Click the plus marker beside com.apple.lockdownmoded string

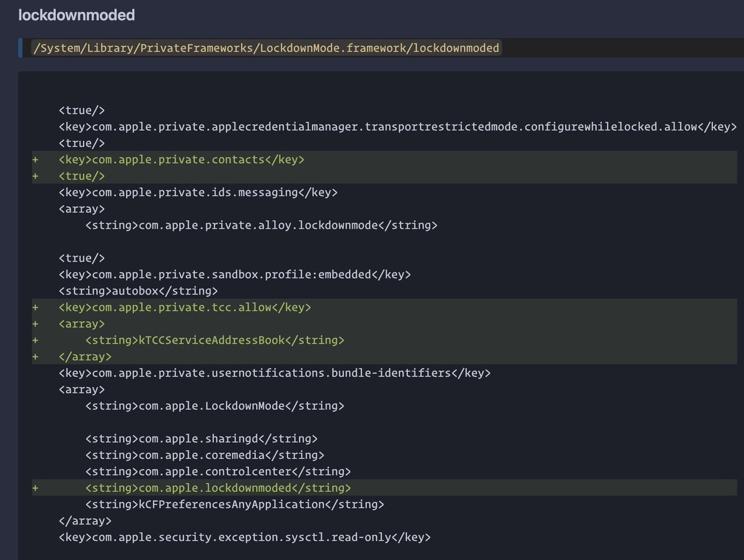pos(35,487)
